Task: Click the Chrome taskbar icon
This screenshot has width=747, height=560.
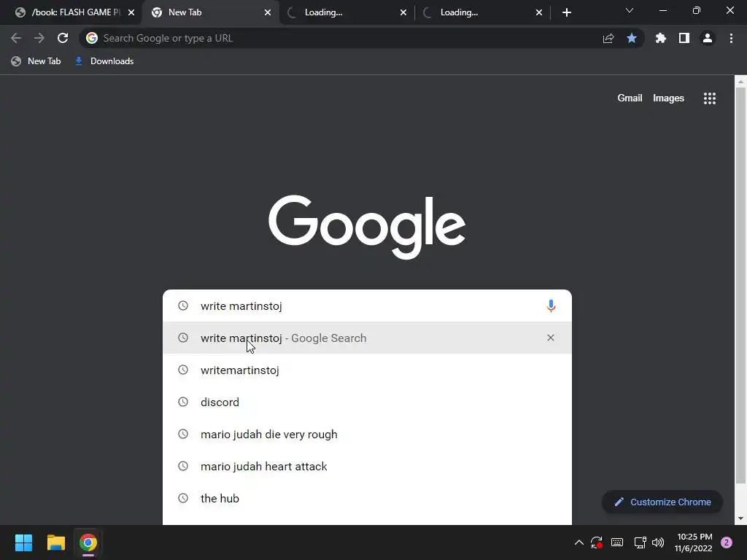Action: coord(88,542)
